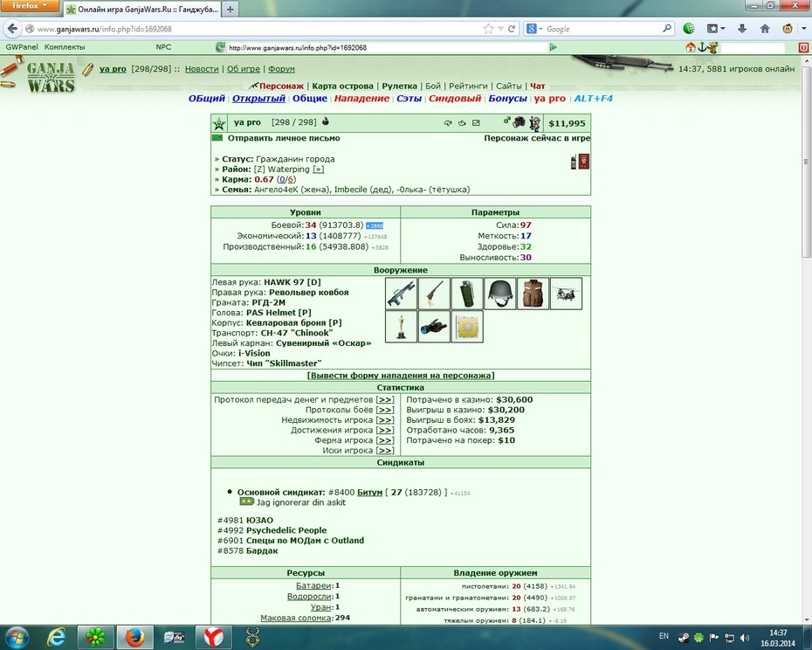Click the anchor icon in GWPanel toolbar

click(x=702, y=47)
